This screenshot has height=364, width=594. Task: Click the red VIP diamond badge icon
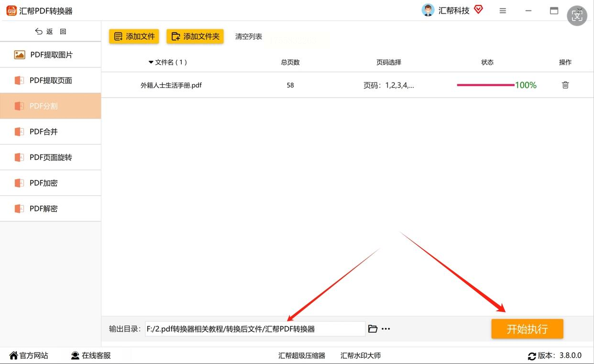478,10
